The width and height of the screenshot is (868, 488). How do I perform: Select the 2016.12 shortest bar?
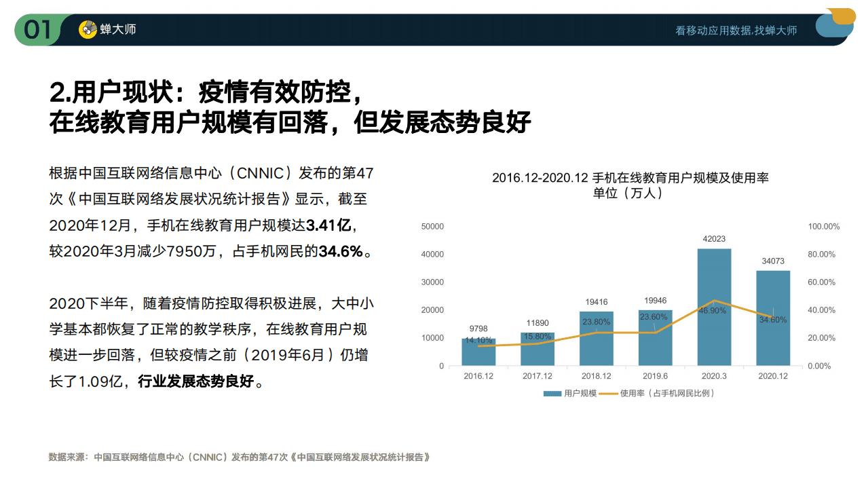(478, 352)
